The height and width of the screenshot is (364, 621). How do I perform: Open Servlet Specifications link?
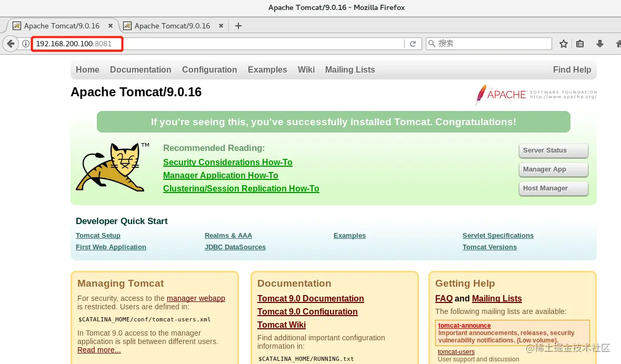click(x=498, y=236)
